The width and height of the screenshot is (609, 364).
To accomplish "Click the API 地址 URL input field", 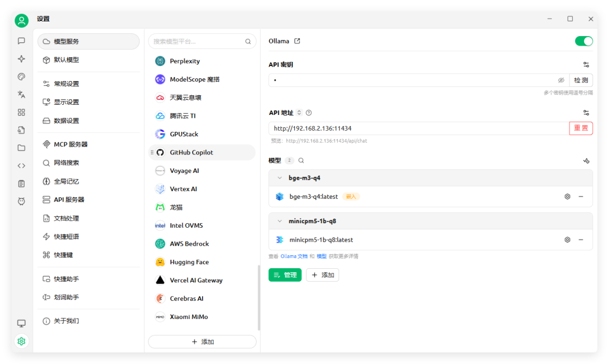I will (418, 128).
